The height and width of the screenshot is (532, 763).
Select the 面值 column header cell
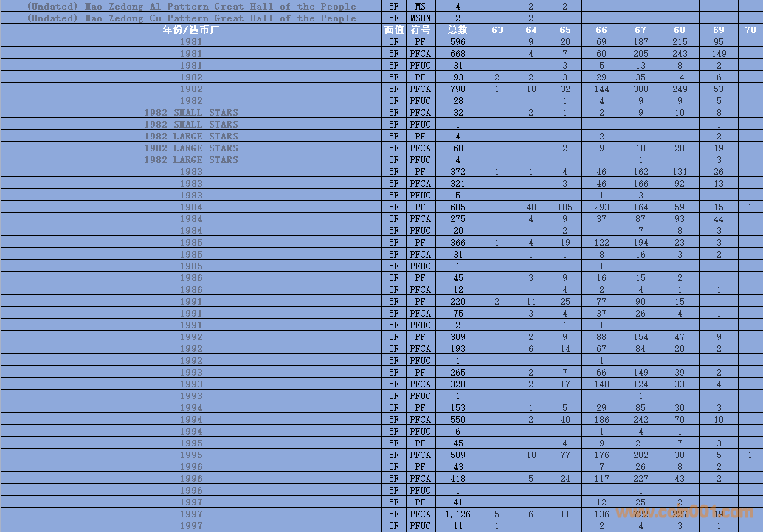394,30
